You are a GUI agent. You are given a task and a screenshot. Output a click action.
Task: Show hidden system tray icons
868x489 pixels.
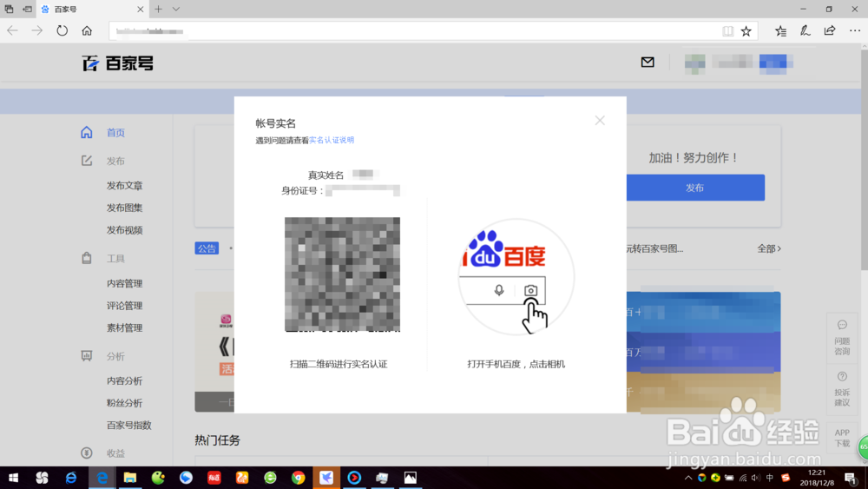point(688,478)
